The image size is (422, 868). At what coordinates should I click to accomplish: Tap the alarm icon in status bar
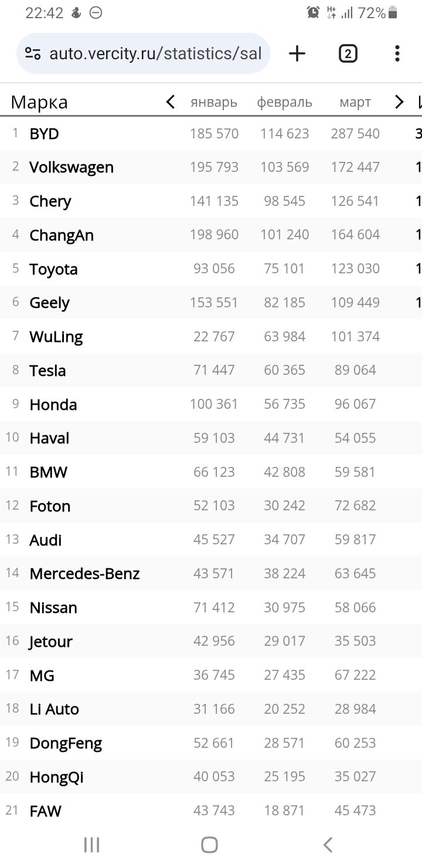[x=313, y=12]
